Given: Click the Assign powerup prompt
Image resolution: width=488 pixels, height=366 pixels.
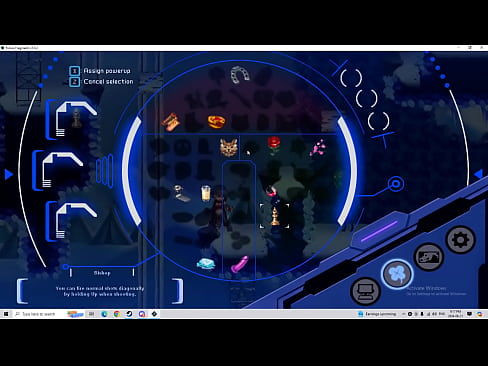Looking at the screenshot, I should tap(100, 71).
